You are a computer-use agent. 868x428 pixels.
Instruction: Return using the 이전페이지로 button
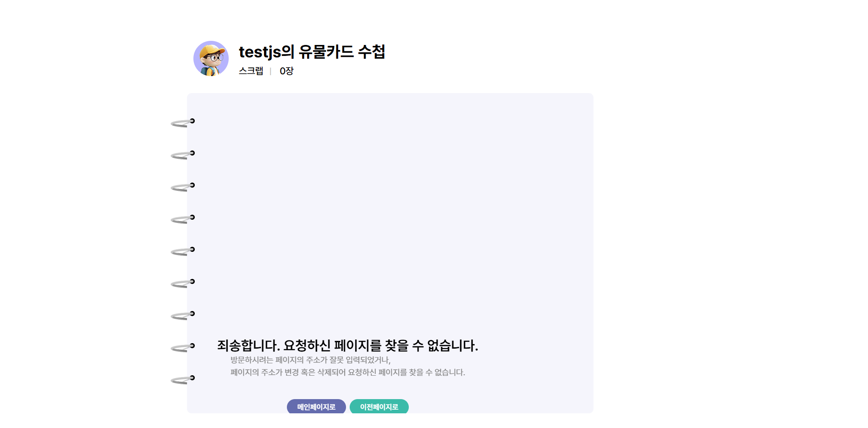[379, 406]
